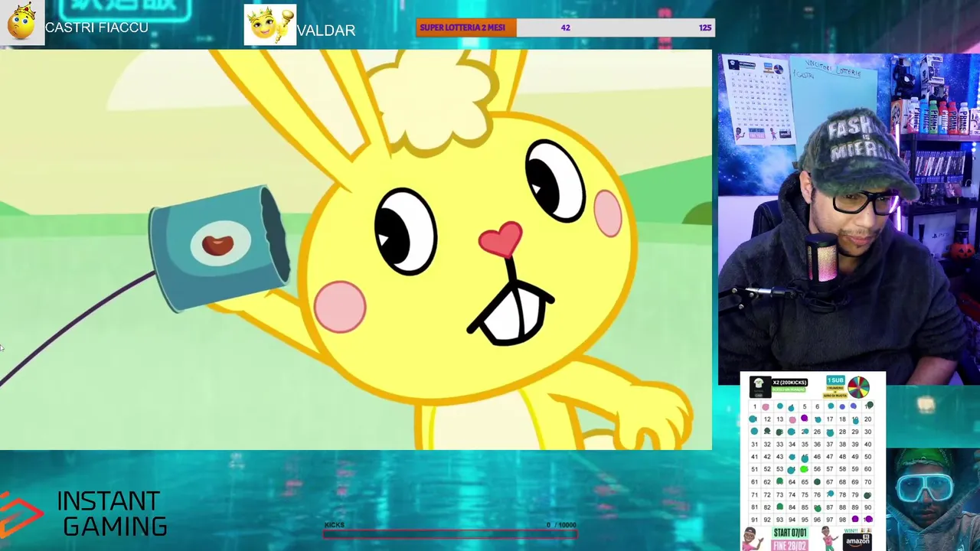Viewport: 980px width, 551px height.
Task: Select number 60 on the lottery grid
Action: (867, 469)
